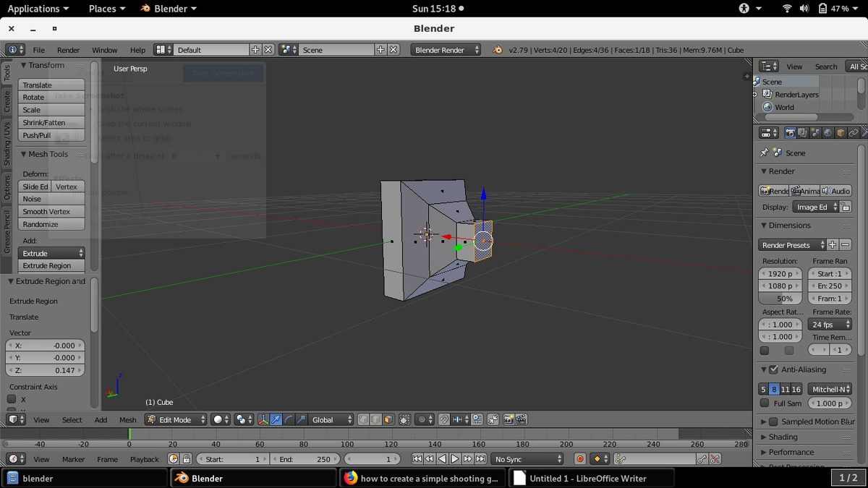Open the Edit Mode dropdown
Image resolution: width=868 pixels, height=488 pixels.
coord(176,419)
